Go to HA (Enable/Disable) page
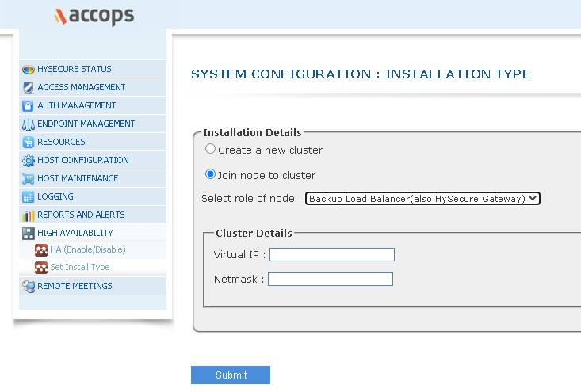This screenshot has height=392, width=581. pyautogui.click(x=88, y=249)
